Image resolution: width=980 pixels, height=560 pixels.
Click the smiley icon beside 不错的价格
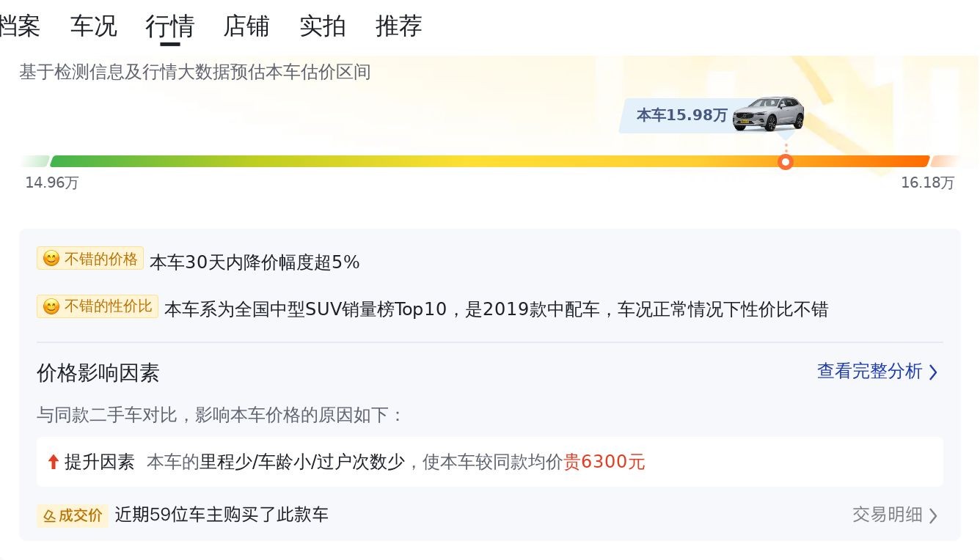pos(51,259)
